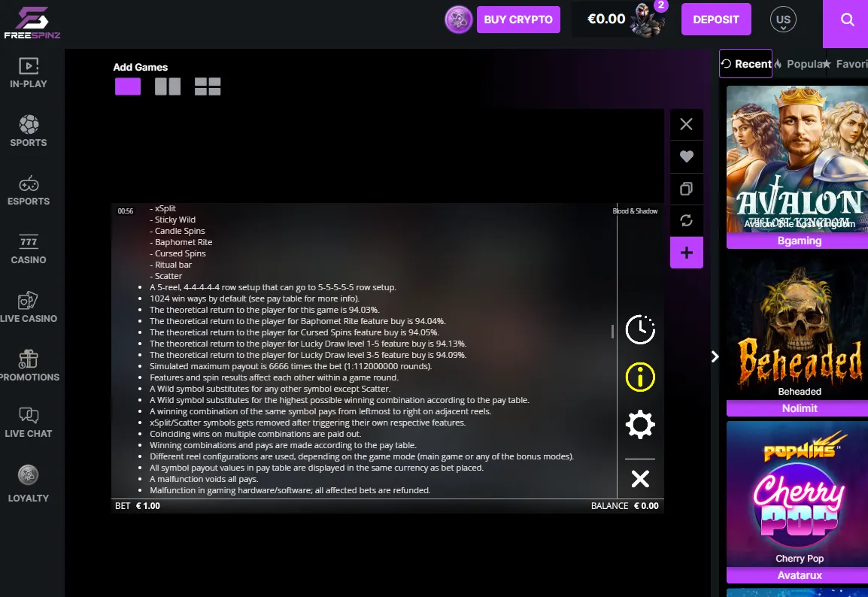The image size is (868, 597).
Task: Start a Live Chat session
Action: coord(29,423)
